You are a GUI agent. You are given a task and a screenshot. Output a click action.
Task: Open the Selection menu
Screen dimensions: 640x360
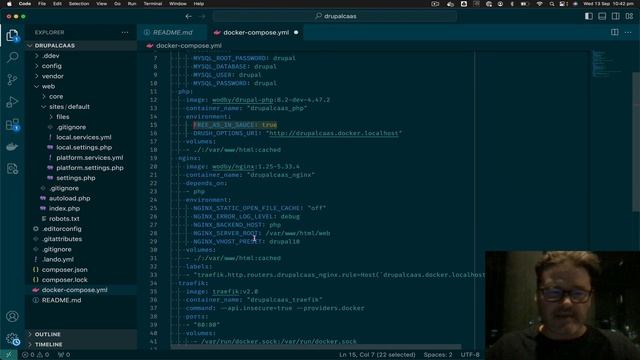[79, 4]
